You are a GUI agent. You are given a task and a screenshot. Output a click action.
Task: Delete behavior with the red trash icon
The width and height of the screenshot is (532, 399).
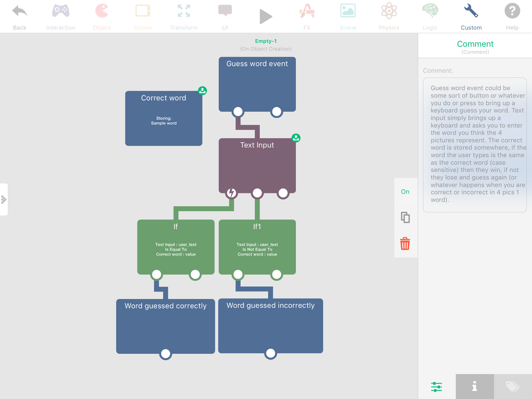tap(405, 244)
